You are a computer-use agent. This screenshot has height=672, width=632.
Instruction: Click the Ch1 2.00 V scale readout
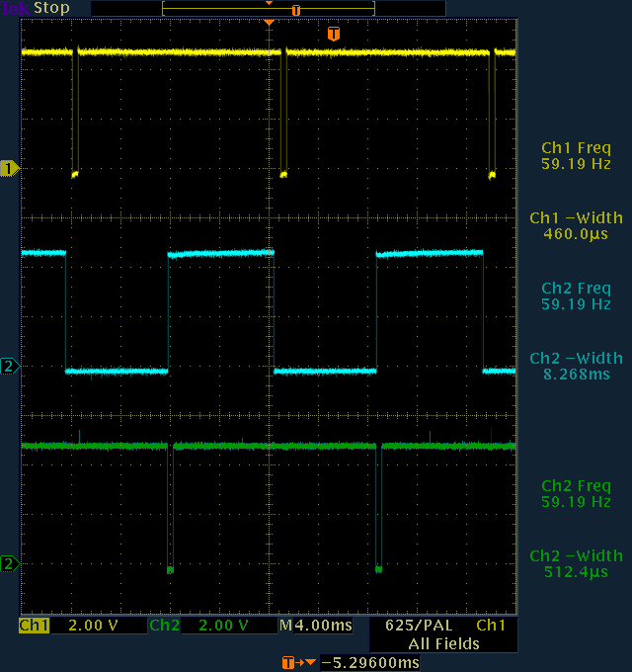pos(93,626)
